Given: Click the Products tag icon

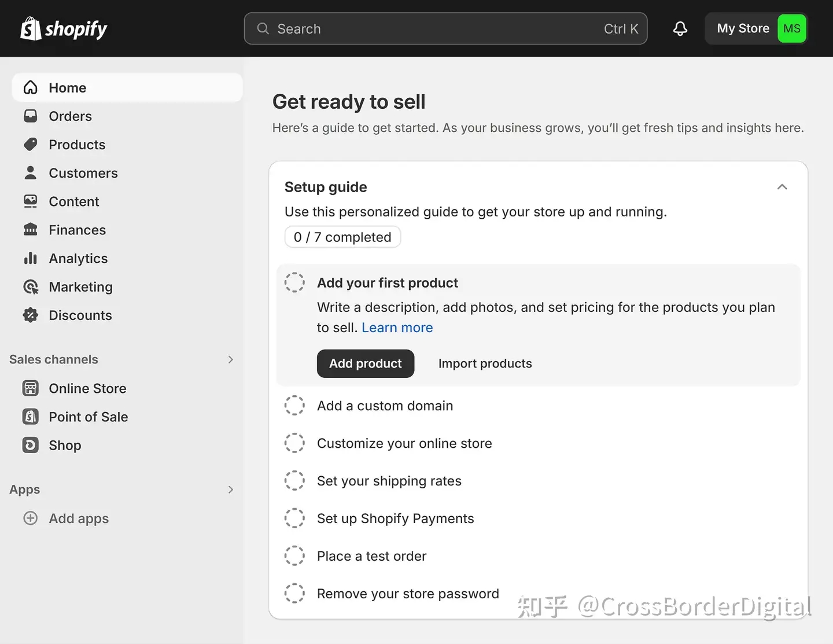Looking at the screenshot, I should click(x=31, y=145).
